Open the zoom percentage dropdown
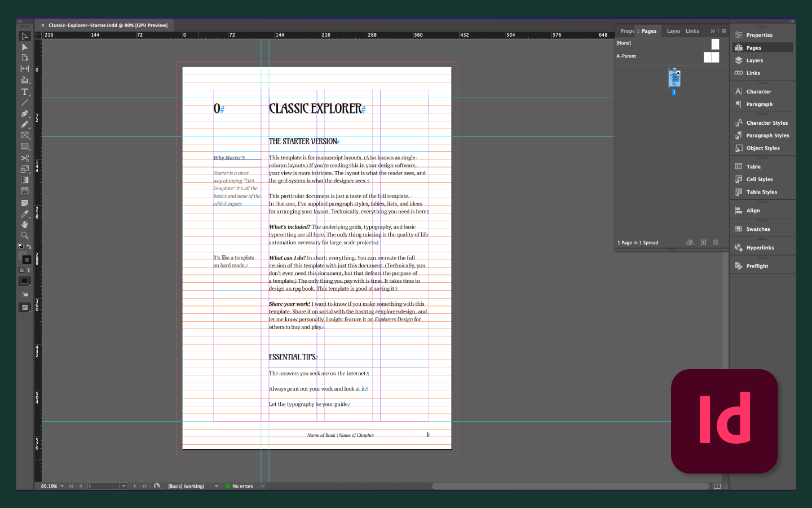The height and width of the screenshot is (508, 812). click(x=62, y=486)
